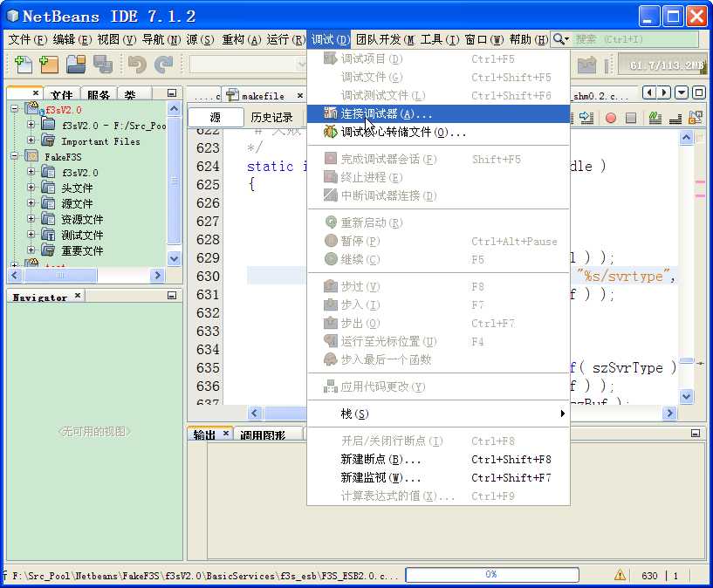Expand the 源文件 folder
The image size is (713, 588).
(x=31, y=202)
